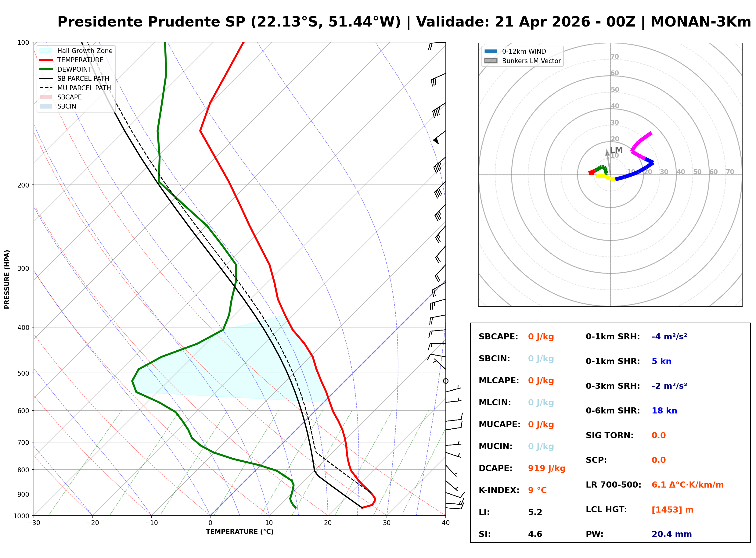The width and height of the screenshot is (756, 558).
Task: Click the PW value 20.4 mm
Action: [x=671, y=534]
